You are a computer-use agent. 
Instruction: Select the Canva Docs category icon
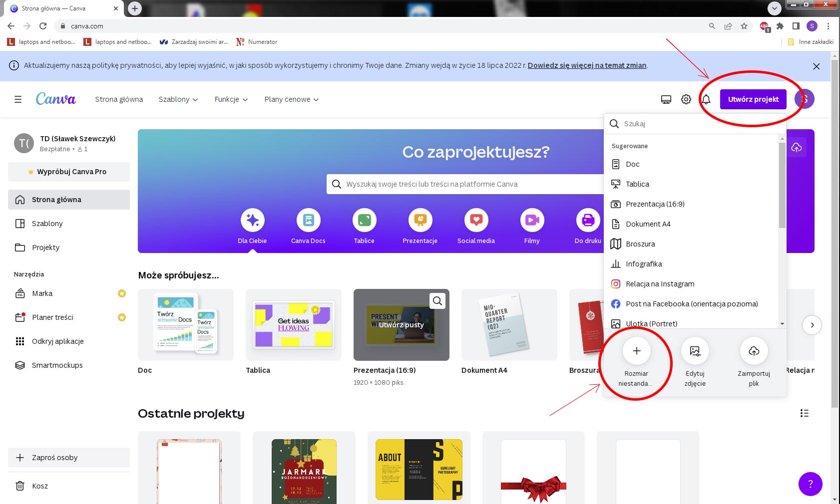308,220
